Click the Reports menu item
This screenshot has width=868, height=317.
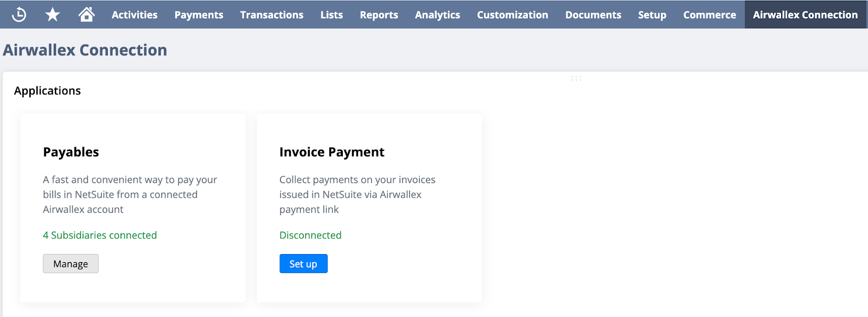click(379, 15)
